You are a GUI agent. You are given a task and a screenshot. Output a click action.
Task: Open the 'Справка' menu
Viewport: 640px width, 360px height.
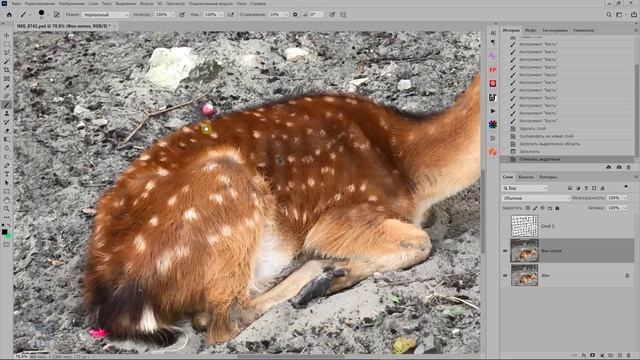click(x=258, y=3)
